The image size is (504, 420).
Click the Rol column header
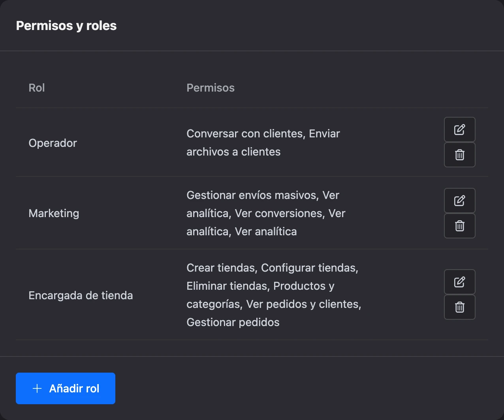coord(37,88)
